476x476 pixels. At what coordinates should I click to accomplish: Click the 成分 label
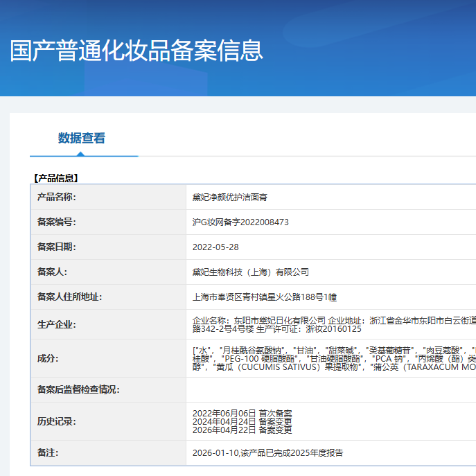point(48,358)
